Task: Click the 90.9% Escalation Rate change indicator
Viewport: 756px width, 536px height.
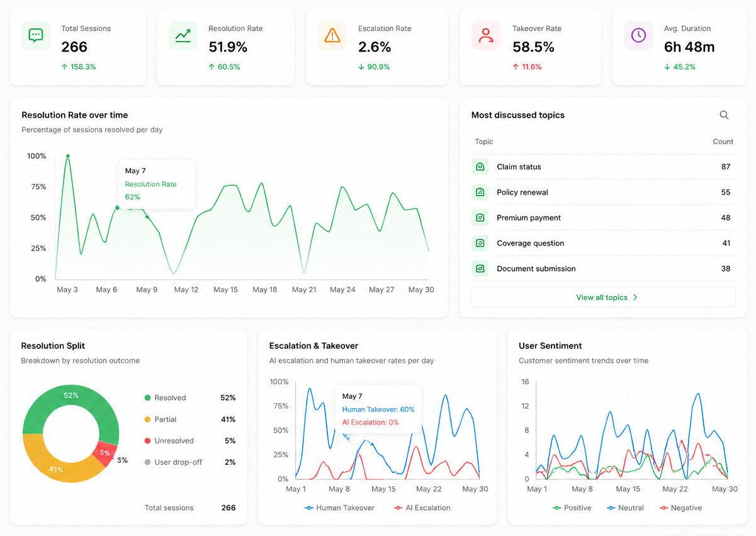Action: (x=374, y=67)
